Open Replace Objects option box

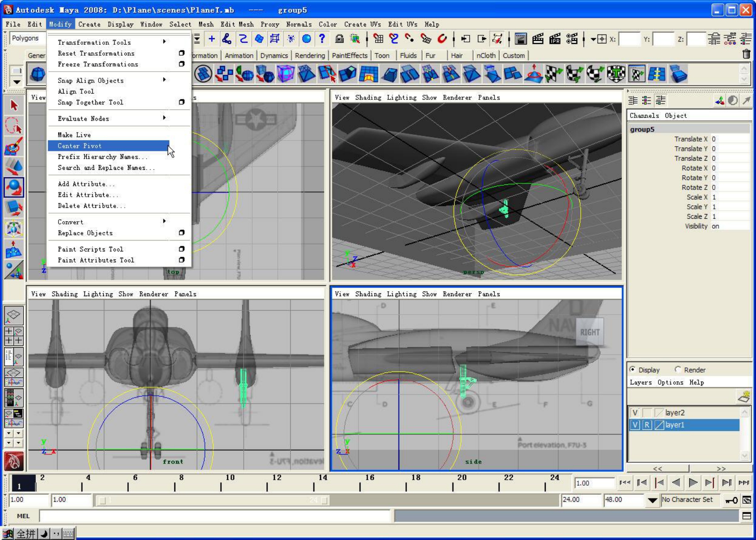pyautogui.click(x=181, y=233)
